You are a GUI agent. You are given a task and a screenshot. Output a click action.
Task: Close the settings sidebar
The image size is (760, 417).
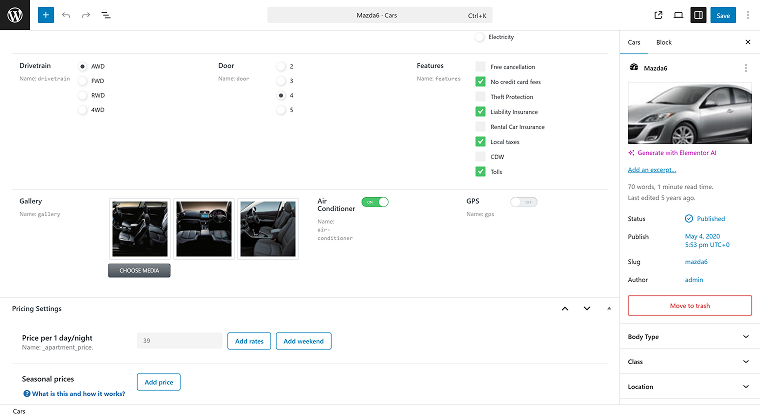coord(748,42)
